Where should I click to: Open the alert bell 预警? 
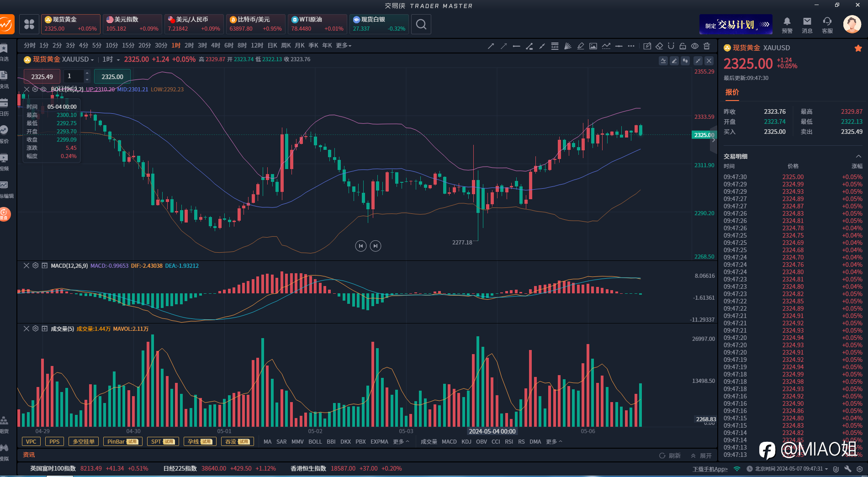787,25
